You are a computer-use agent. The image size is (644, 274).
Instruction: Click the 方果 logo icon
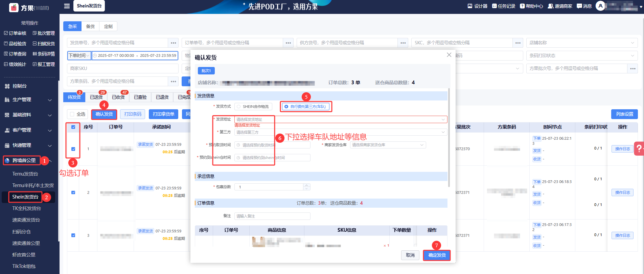pyautogui.click(x=14, y=7)
